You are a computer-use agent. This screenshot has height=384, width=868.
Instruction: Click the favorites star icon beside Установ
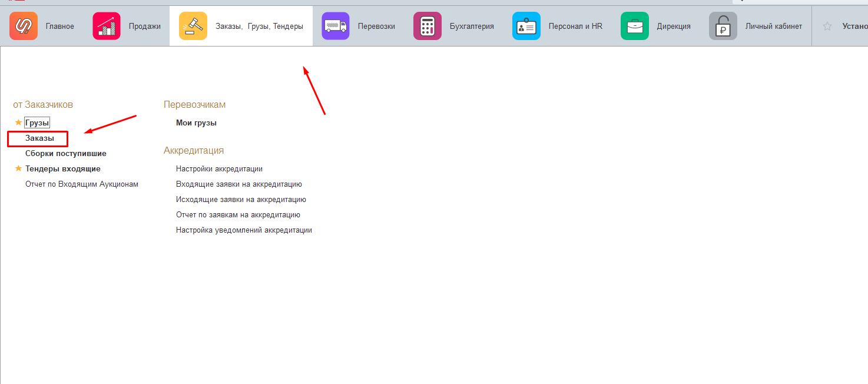(827, 26)
